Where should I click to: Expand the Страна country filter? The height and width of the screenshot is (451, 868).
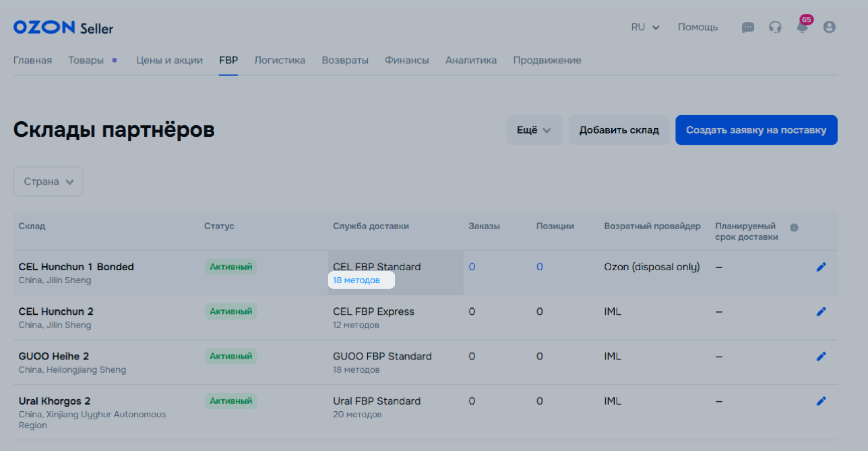click(x=48, y=182)
